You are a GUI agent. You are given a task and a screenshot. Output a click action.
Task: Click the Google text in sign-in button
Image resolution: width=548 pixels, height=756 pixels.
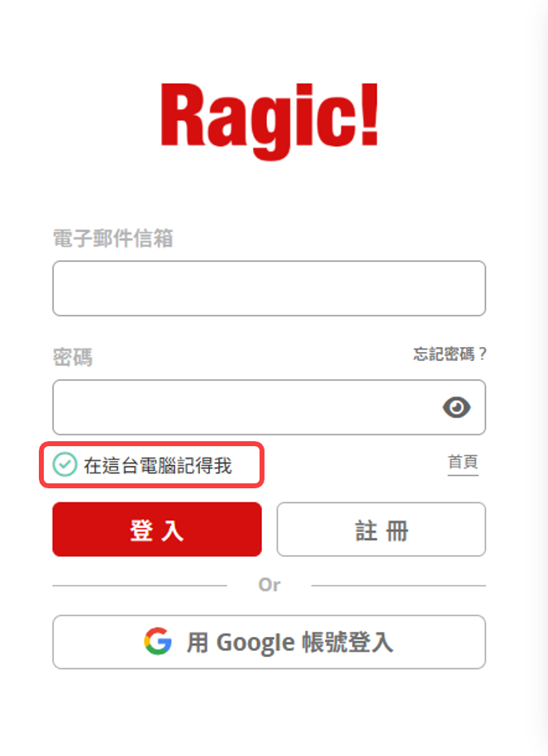coord(255,643)
